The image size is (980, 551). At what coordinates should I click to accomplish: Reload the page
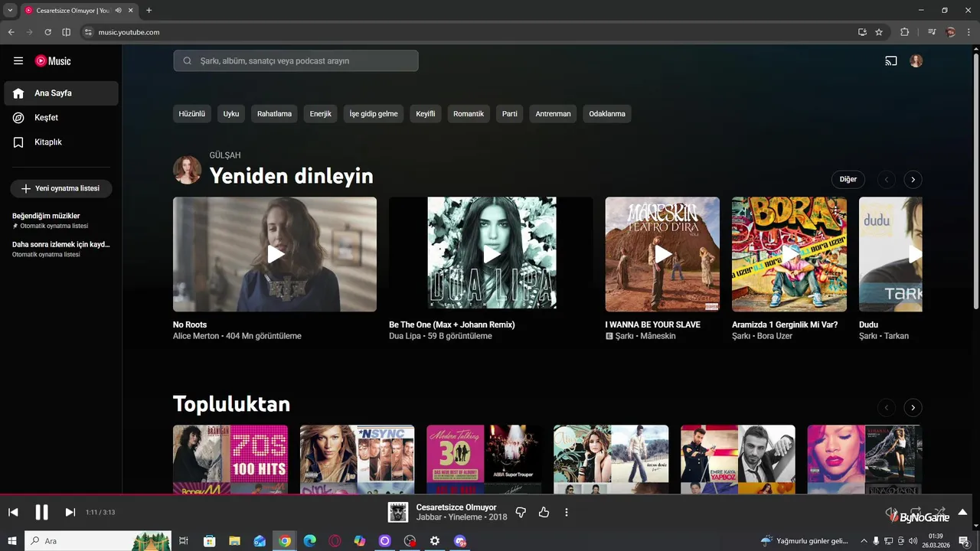[x=47, y=32]
